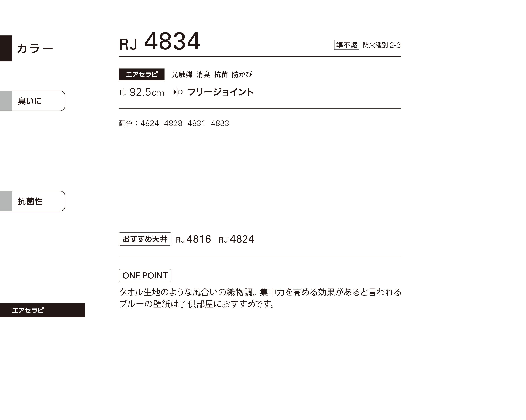Open coordinating color number 4828
This screenshot has width=526, height=420.
(x=173, y=123)
